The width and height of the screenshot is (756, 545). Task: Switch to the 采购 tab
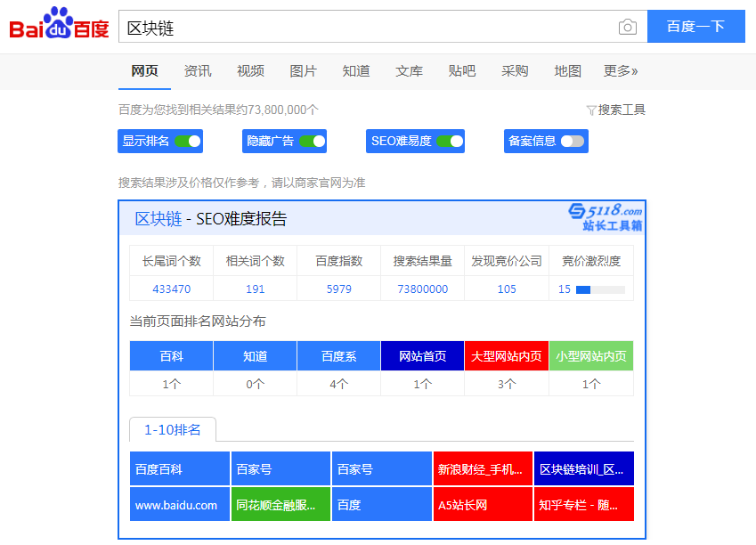[x=515, y=71]
